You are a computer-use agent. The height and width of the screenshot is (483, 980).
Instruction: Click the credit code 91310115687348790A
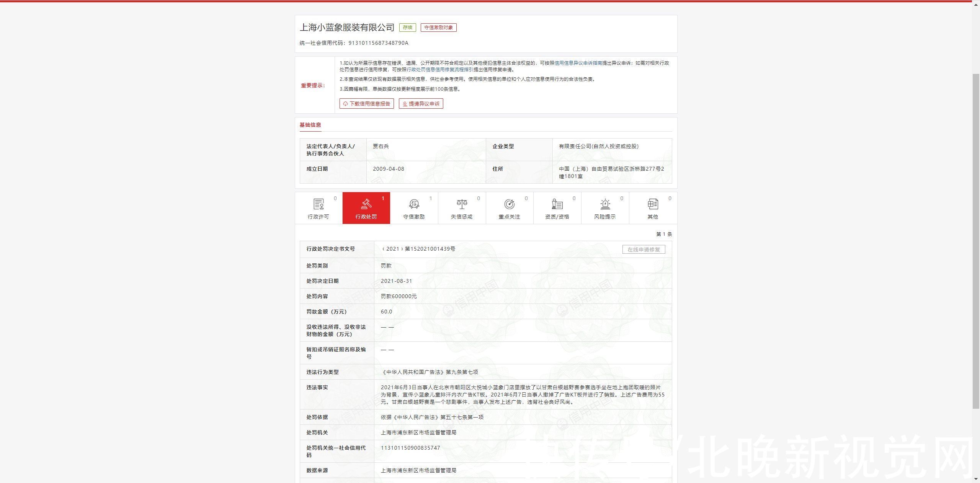pyautogui.click(x=378, y=43)
